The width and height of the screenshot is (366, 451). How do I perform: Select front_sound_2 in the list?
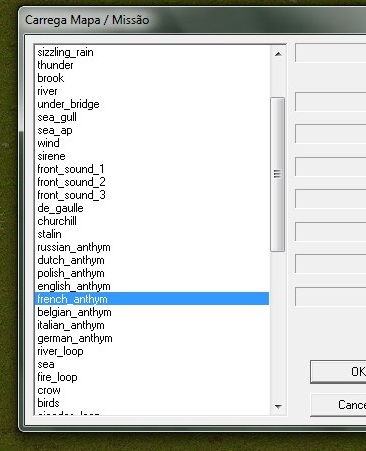point(152,182)
